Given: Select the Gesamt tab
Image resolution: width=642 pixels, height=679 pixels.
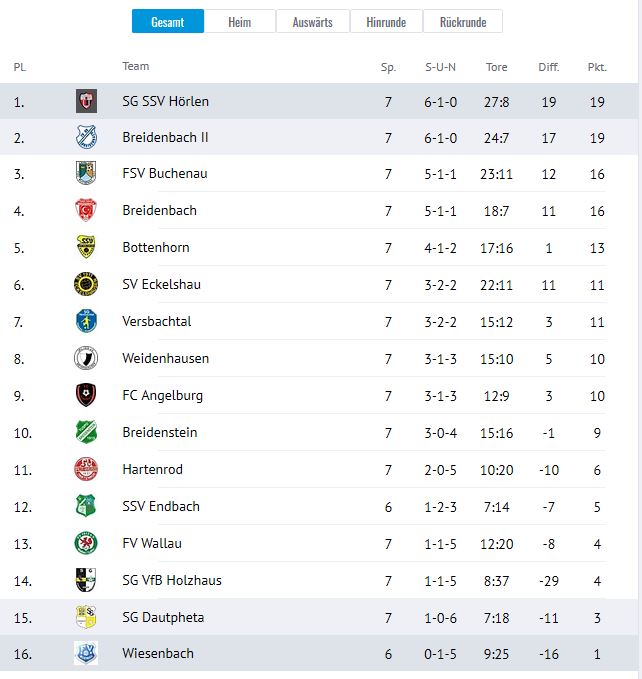Looking at the screenshot, I should tap(168, 22).
